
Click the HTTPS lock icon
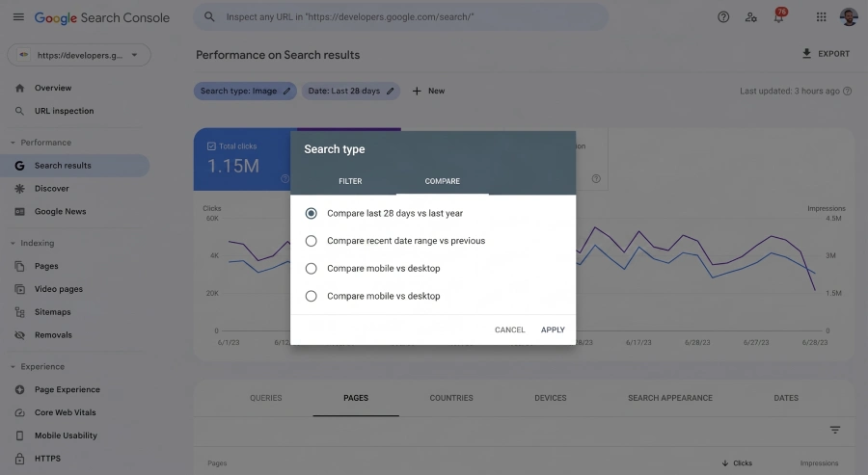pyautogui.click(x=20, y=459)
